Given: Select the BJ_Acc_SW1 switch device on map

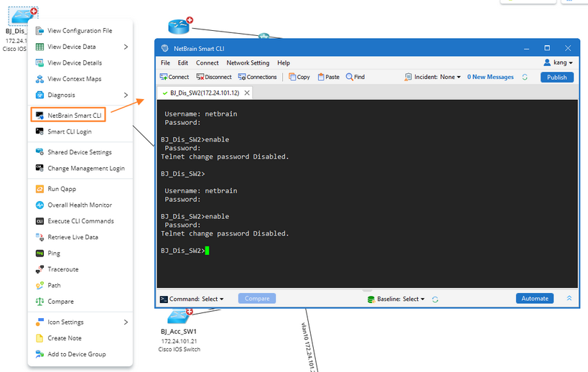Looking at the screenshot, I should 179,317.
